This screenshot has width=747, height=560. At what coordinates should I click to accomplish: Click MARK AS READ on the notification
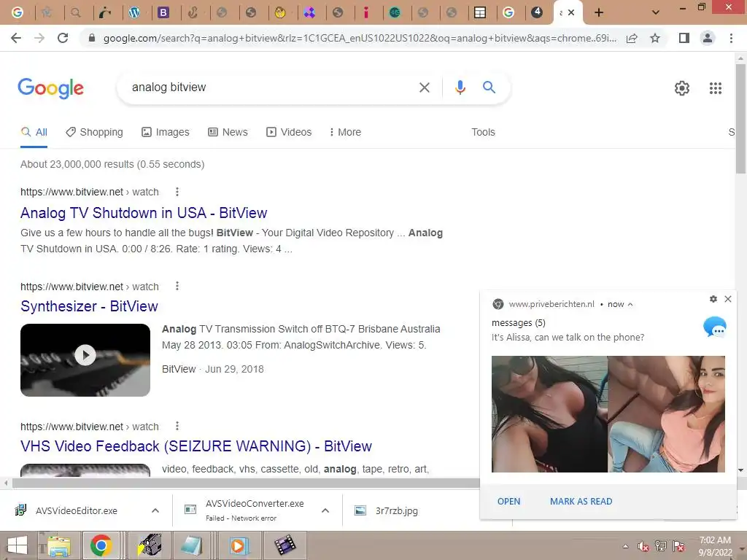581,502
